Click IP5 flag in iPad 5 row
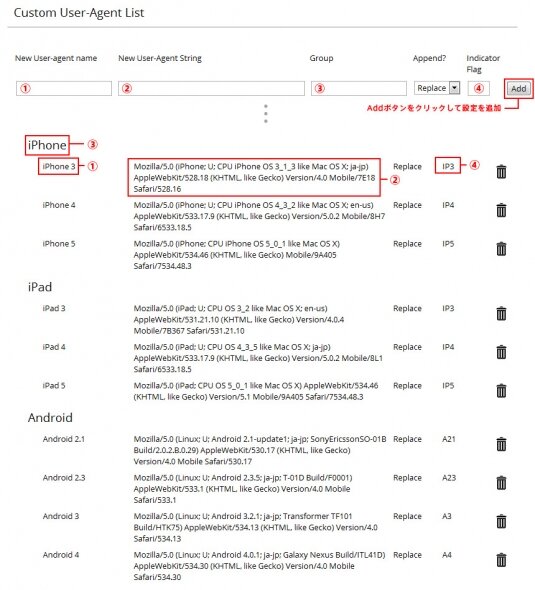 (448, 386)
